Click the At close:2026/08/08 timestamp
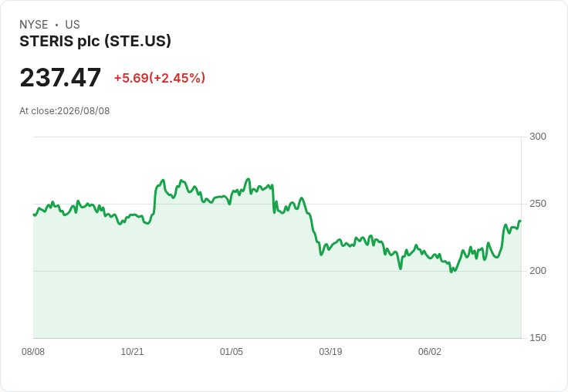 (65, 111)
